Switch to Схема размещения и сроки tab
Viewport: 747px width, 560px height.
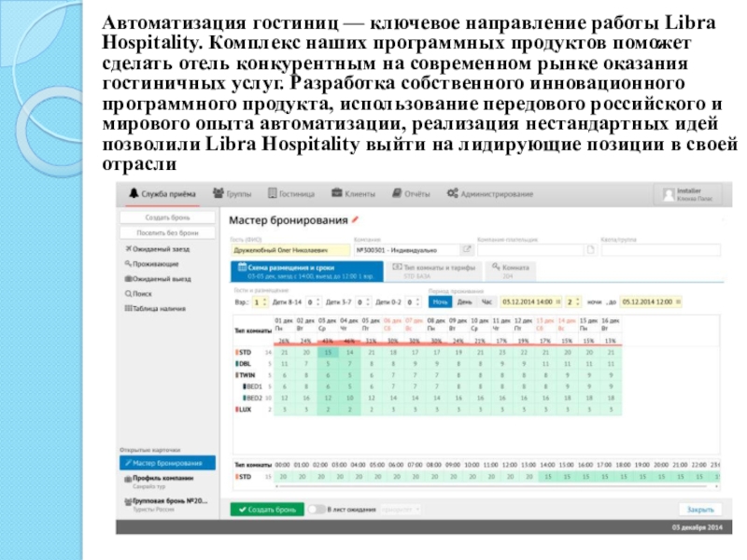(x=307, y=272)
